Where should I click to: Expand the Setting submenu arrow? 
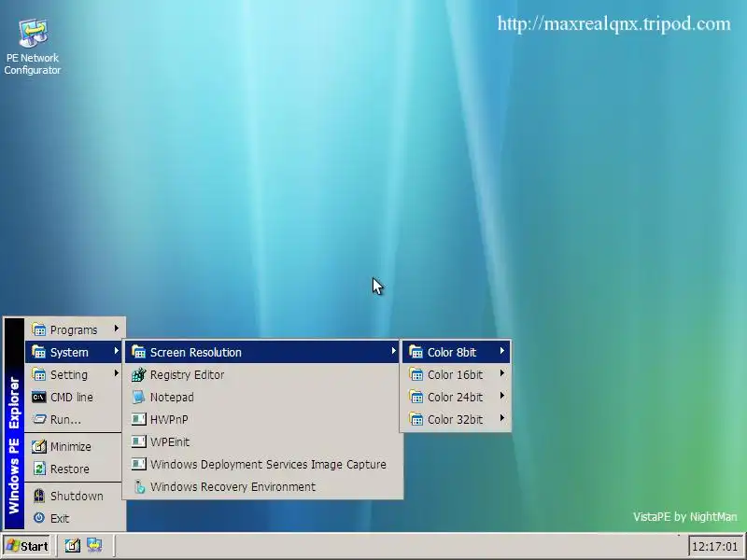click(x=116, y=373)
